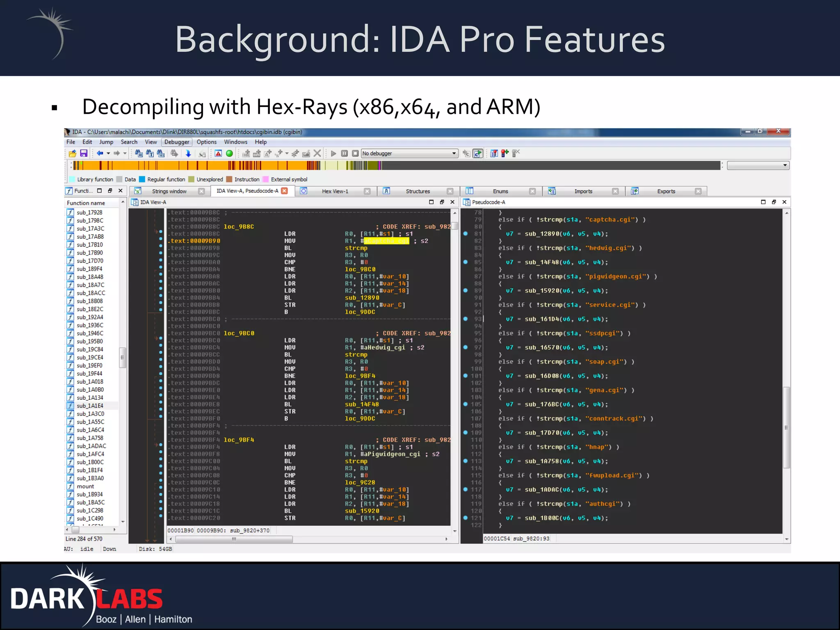Click the green circle toolbar icon
This screenshot has height=630, width=840.
point(230,153)
